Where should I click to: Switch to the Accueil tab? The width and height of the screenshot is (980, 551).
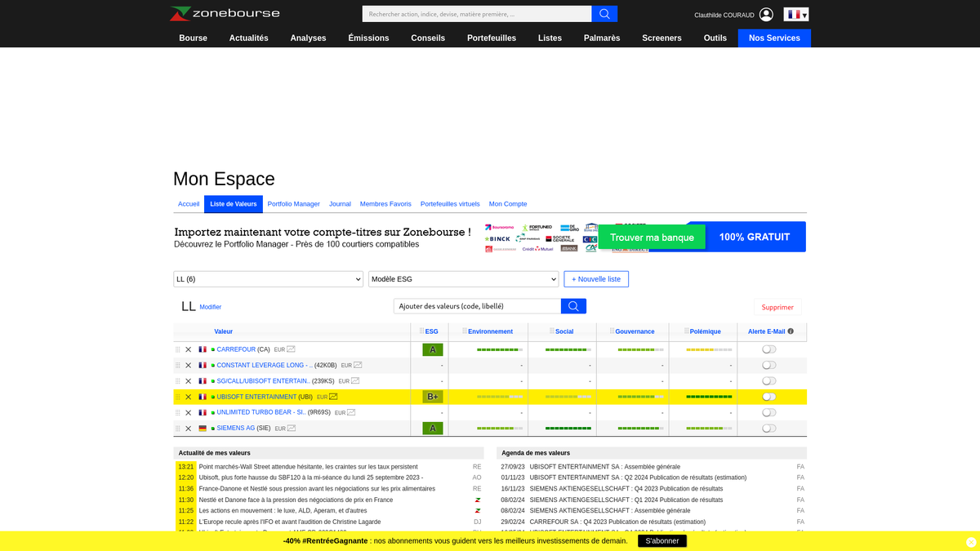pyautogui.click(x=189, y=204)
